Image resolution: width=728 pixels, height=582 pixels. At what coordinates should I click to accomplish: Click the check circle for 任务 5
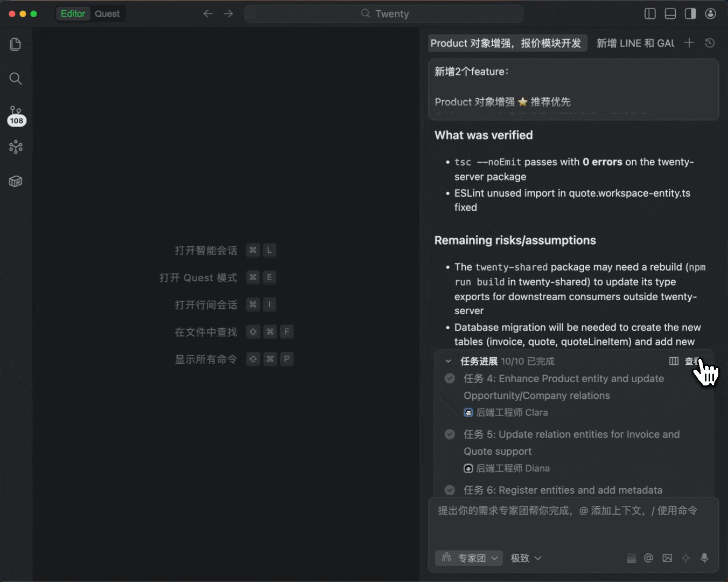pos(450,434)
